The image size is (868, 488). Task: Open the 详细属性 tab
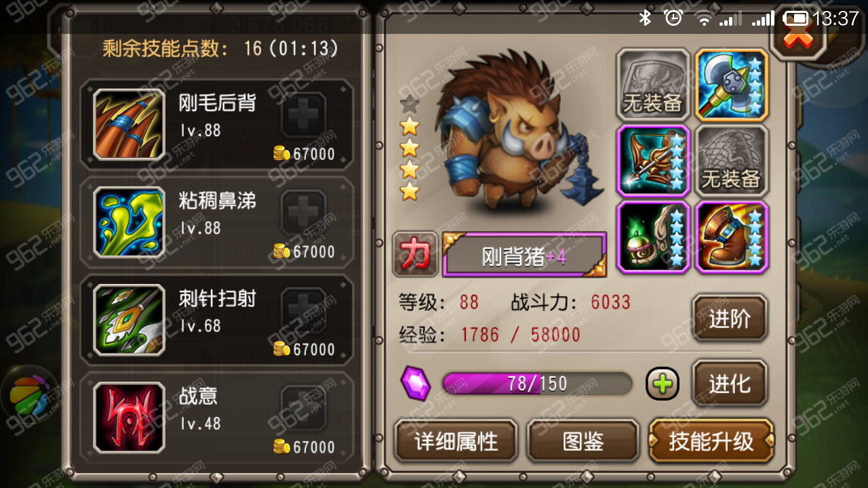click(456, 441)
